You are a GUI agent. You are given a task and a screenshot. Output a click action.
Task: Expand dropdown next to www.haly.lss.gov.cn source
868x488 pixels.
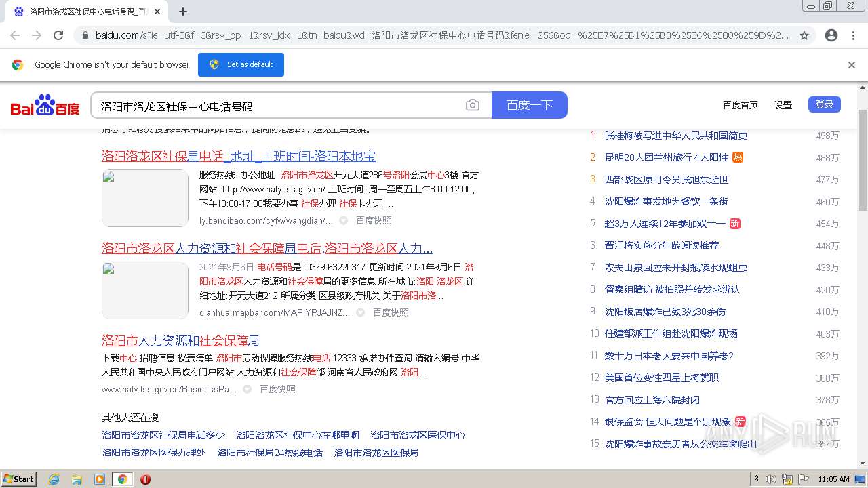point(248,390)
